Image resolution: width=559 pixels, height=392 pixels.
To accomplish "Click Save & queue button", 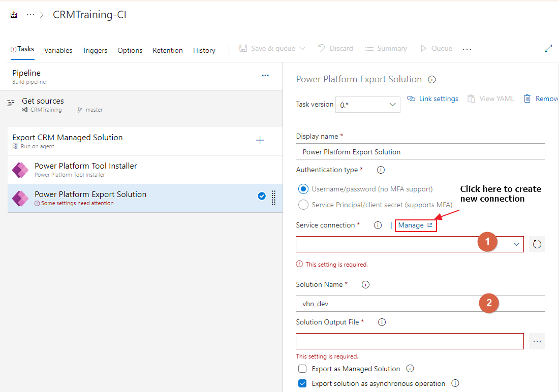I will pos(267,48).
